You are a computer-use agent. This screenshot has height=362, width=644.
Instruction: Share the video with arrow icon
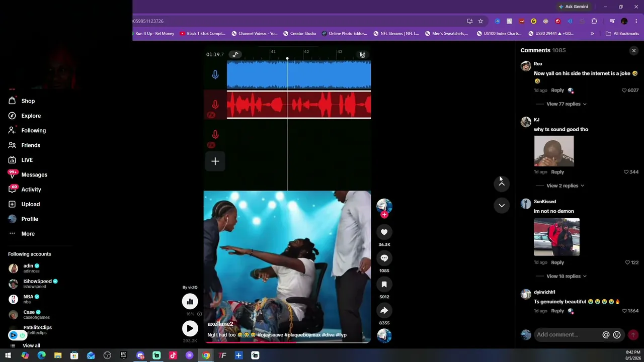pyautogui.click(x=384, y=311)
